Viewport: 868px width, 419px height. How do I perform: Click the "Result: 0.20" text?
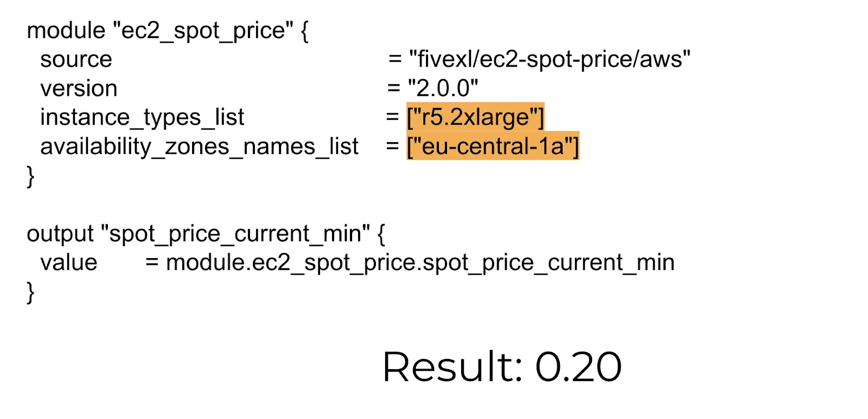pos(502,367)
